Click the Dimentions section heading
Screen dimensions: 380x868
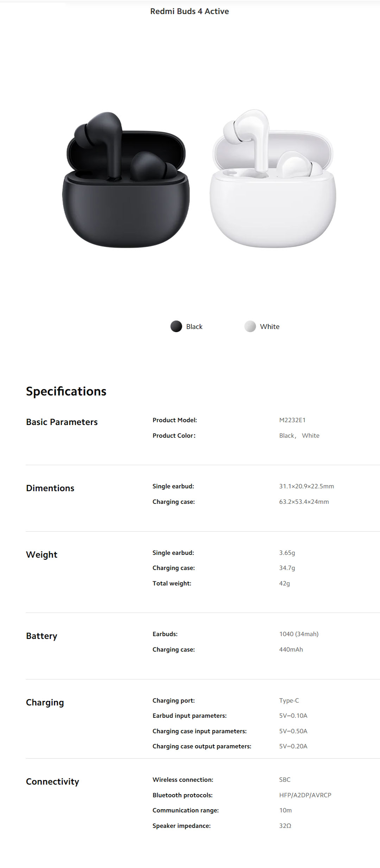coord(50,488)
